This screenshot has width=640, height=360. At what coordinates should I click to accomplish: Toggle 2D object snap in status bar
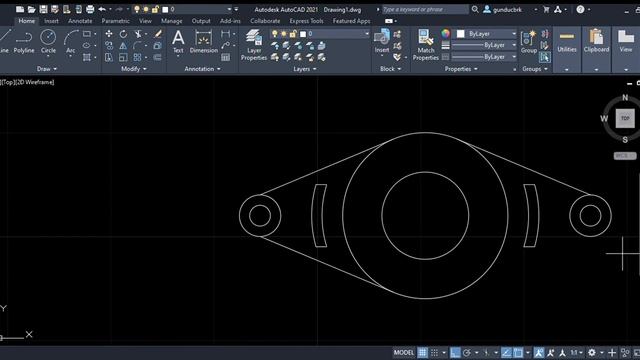pos(518,352)
